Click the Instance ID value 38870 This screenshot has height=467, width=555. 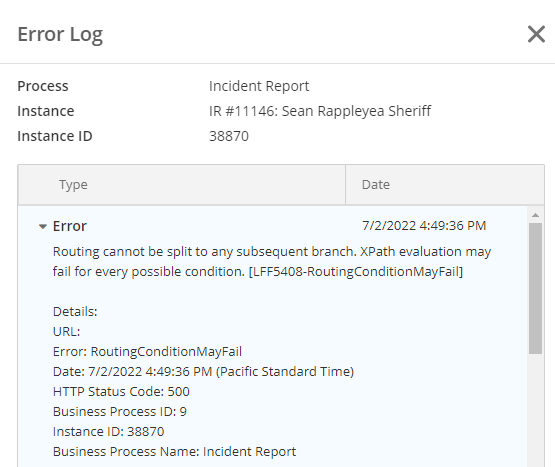pos(229,136)
